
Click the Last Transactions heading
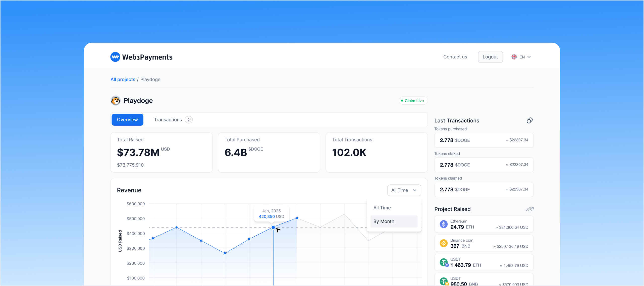coord(457,121)
